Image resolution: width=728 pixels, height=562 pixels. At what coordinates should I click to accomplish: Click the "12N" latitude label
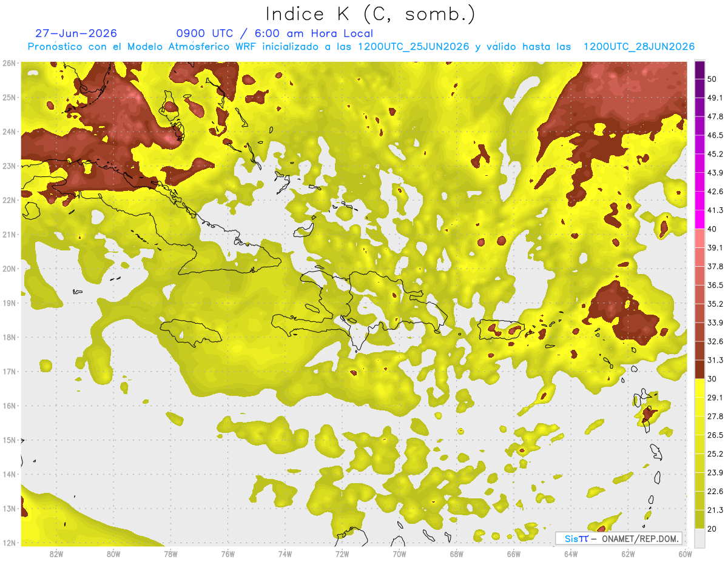(x=9, y=543)
